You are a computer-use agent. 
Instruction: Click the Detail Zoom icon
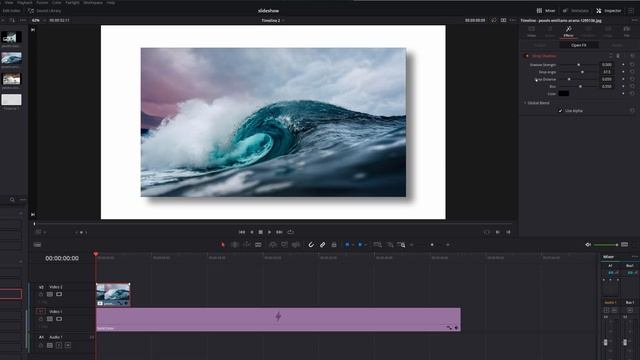click(x=390, y=244)
